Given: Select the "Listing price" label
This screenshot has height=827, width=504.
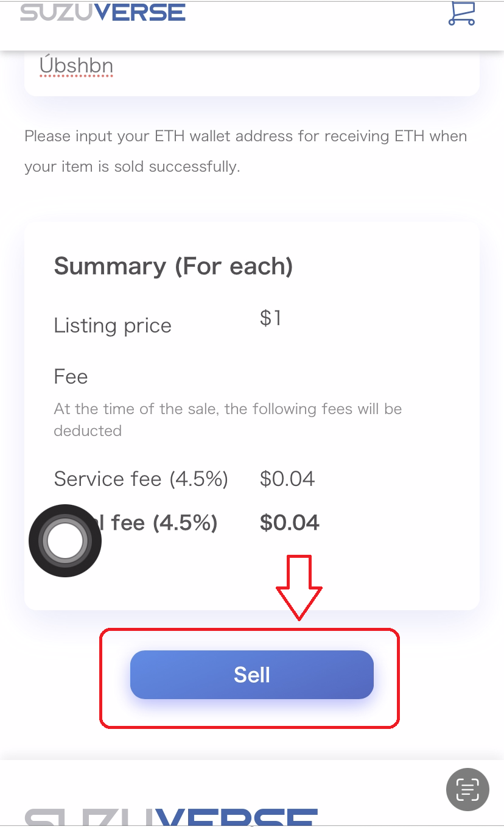Looking at the screenshot, I should pos(113,325).
